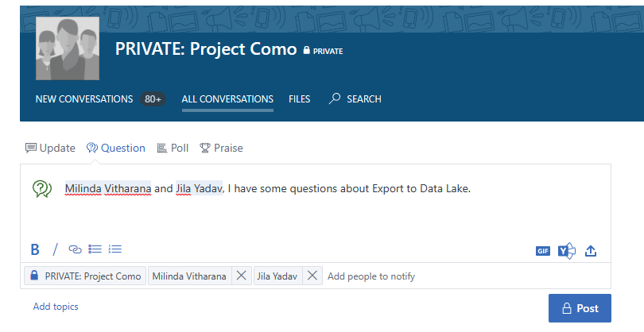
Task: Click the Add people to notify field
Action: [371, 276]
